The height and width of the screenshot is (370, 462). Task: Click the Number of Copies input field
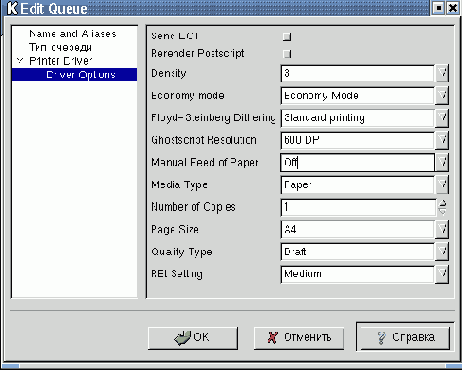(x=358, y=207)
